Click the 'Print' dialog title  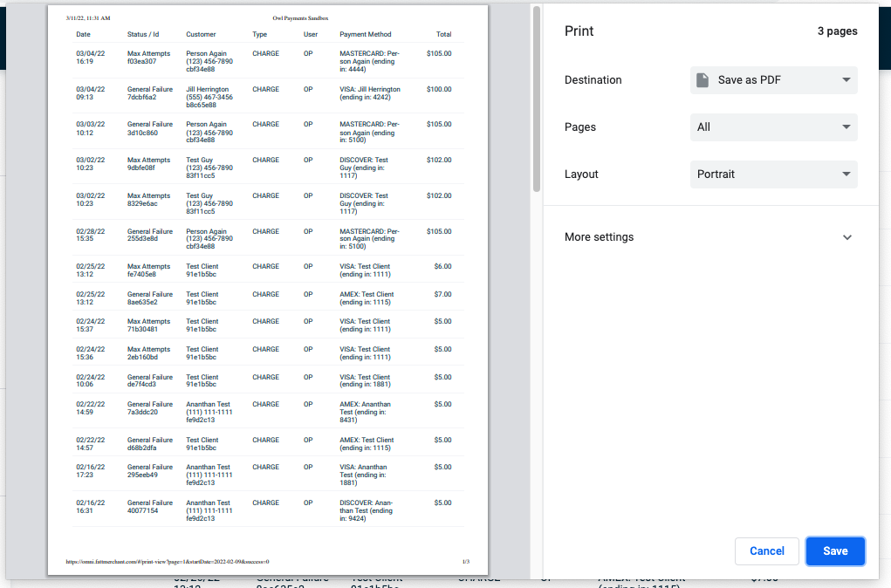579,31
